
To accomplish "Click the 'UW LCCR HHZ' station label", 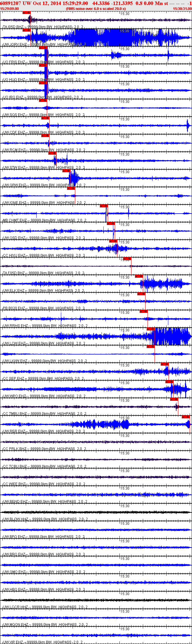I will pos(16,607).
